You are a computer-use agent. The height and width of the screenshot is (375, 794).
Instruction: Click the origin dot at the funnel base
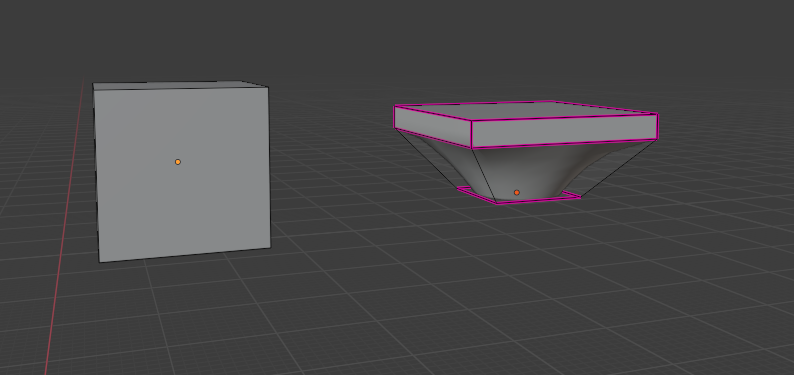(x=517, y=192)
